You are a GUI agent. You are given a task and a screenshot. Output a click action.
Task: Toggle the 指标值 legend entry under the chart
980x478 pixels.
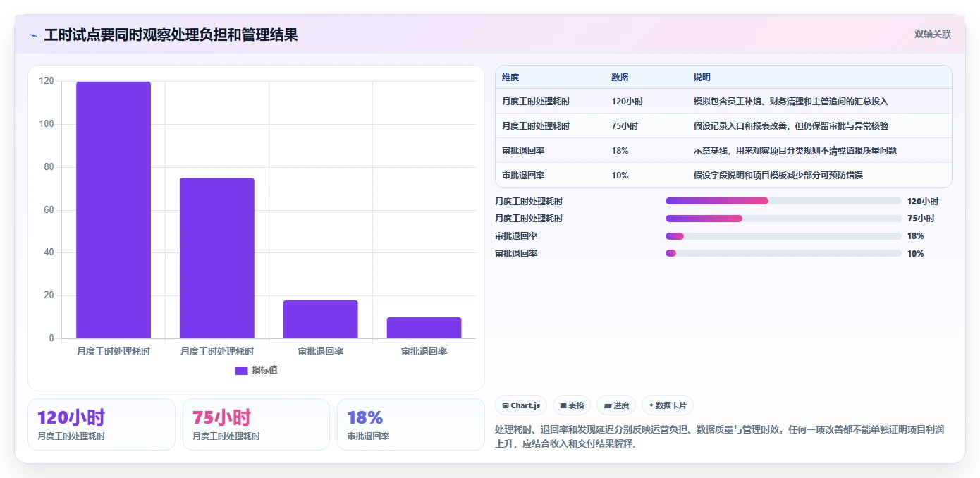[x=257, y=370]
